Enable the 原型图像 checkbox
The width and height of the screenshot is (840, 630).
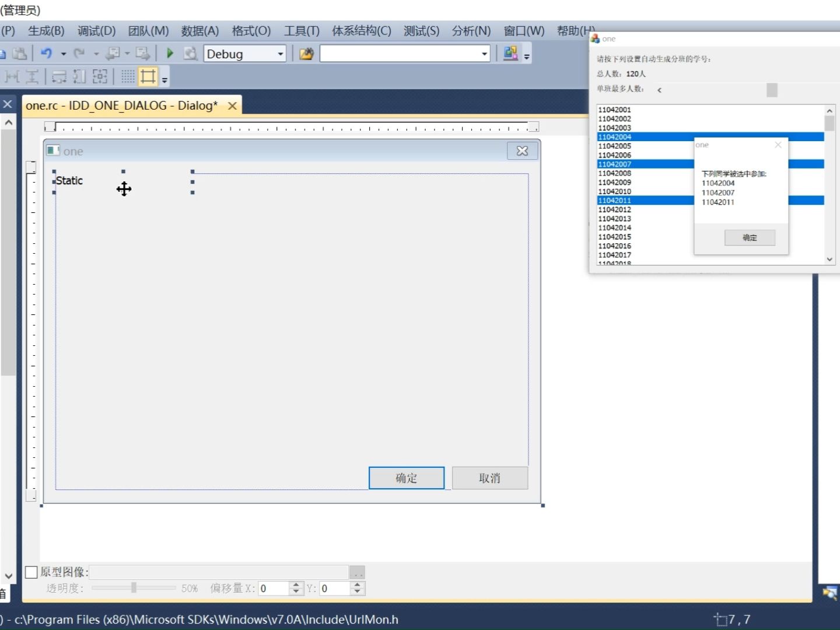[32, 572]
